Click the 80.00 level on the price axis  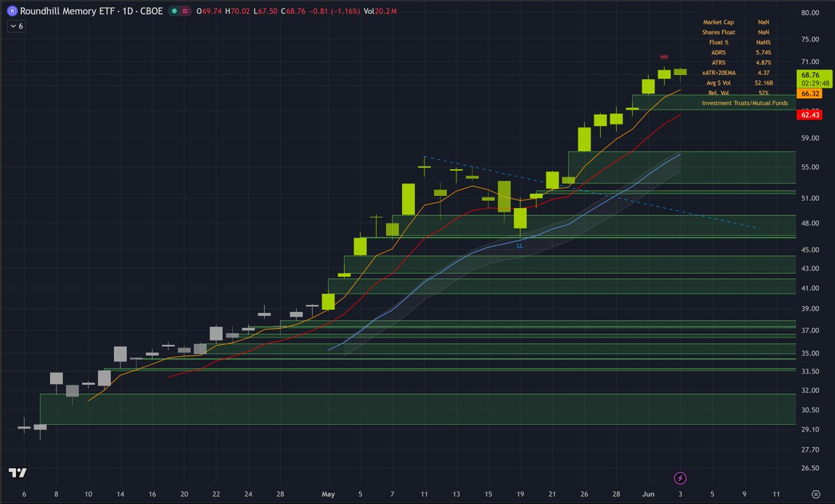point(810,12)
